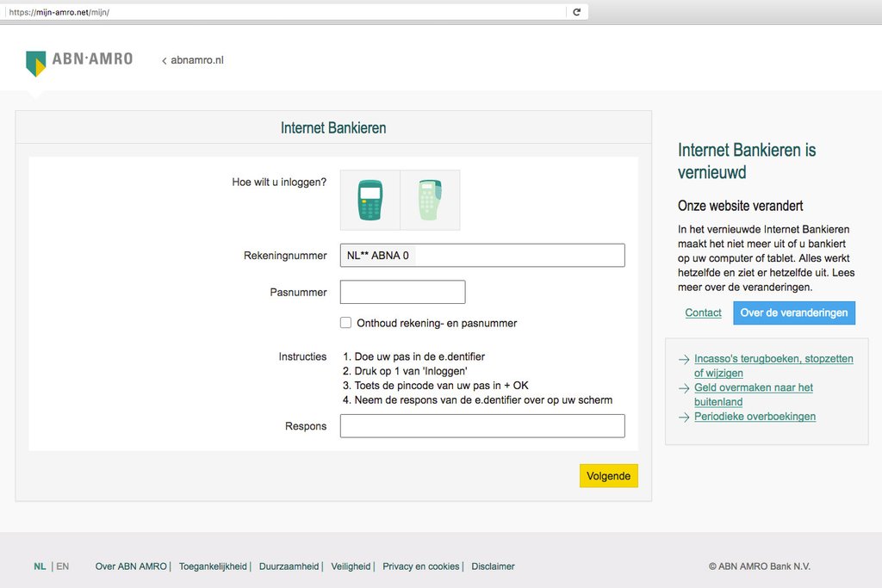This screenshot has height=588, width=882.
Task: Click the Respons input field
Action: pos(481,426)
